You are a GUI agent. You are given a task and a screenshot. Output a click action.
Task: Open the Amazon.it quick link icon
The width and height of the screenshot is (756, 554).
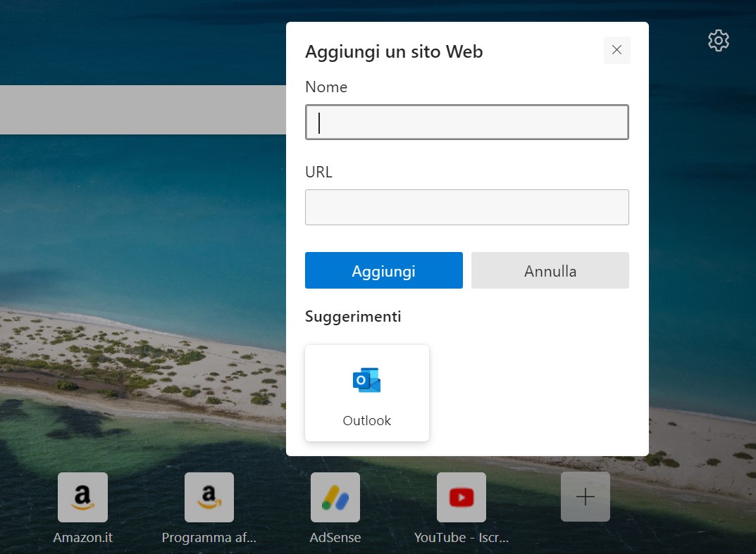coord(82,497)
